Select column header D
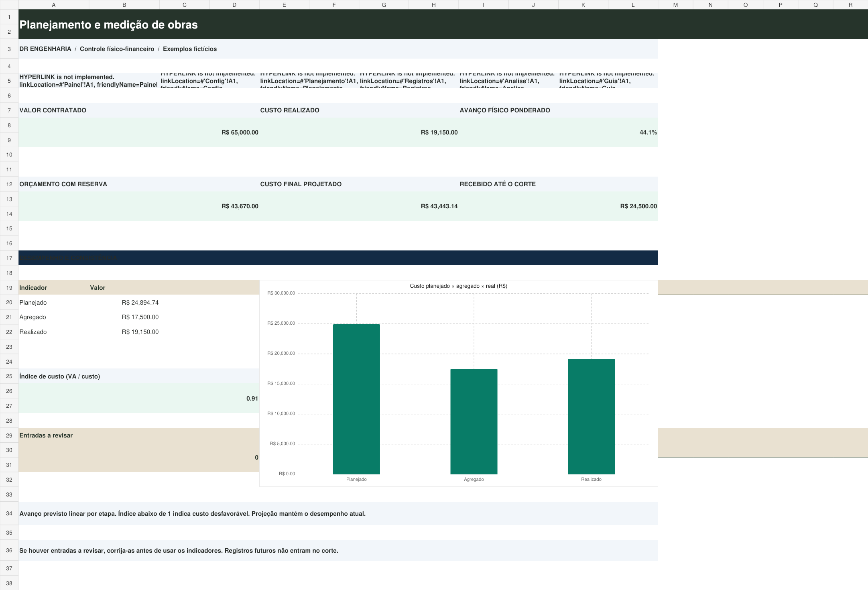Viewport: 868px width, 590px height. pos(234,5)
